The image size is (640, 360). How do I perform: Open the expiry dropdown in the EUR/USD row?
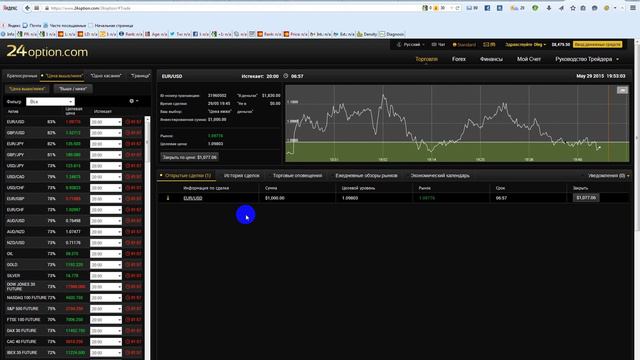(x=106, y=122)
